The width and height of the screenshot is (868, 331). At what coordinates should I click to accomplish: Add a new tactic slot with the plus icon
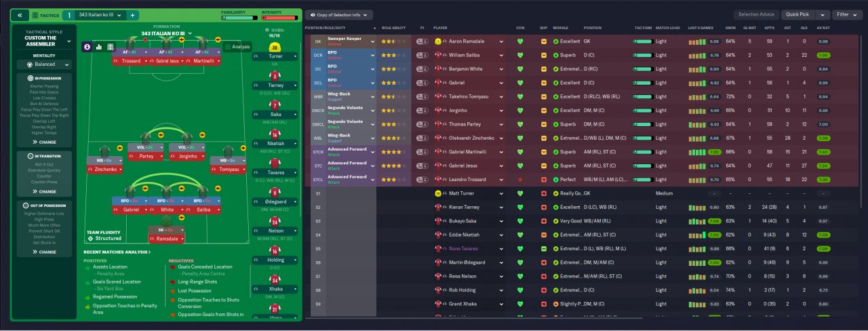coord(132,15)
